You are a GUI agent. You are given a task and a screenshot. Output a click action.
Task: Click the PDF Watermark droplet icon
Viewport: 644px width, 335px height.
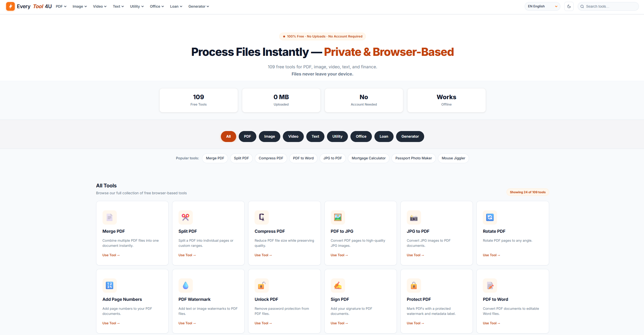[x=186, y=286]
